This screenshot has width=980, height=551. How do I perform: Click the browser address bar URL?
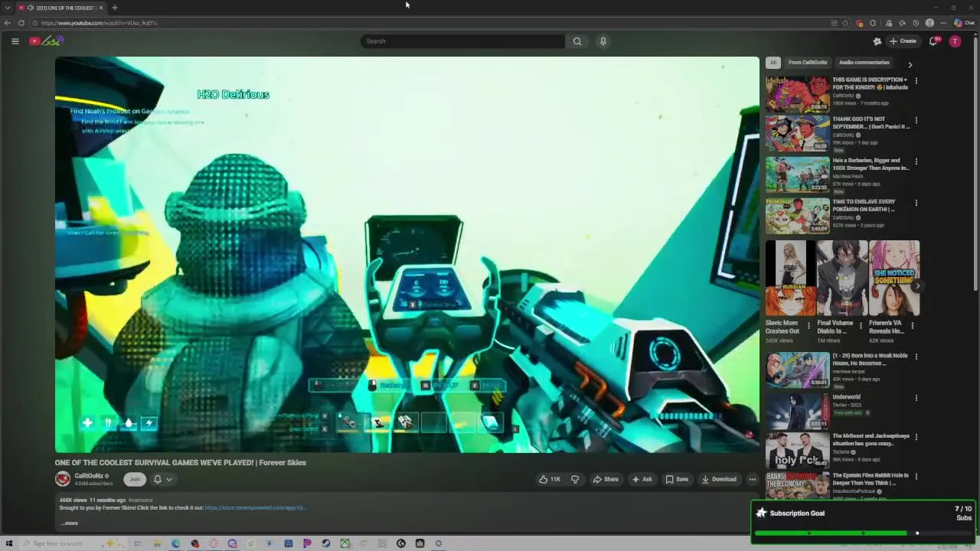point(100,23)
